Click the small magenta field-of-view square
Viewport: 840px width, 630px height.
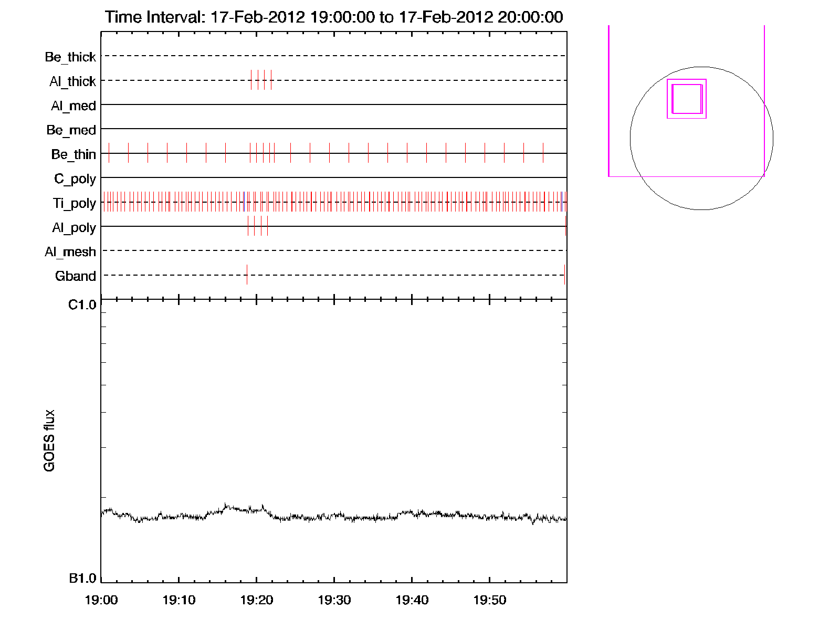tap(687, 99)
